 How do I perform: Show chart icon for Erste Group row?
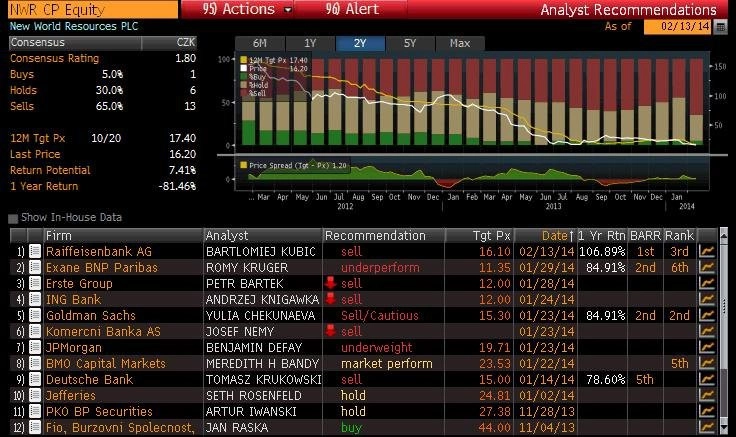click(706, 283)
